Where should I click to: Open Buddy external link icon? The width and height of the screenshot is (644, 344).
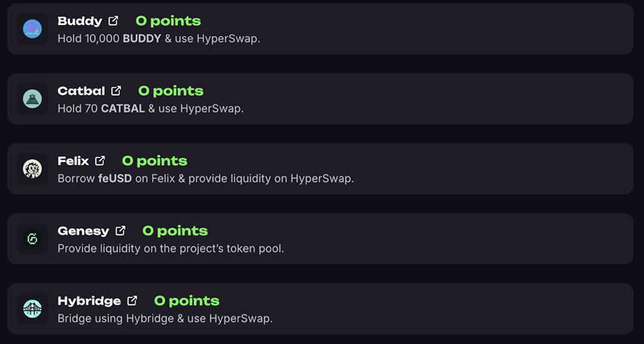pos(114,21)
